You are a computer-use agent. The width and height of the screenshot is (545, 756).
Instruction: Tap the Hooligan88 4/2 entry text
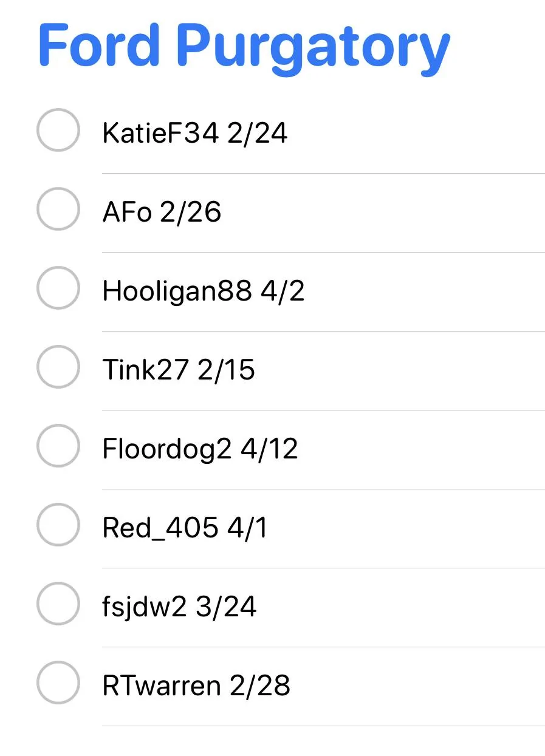204,291
